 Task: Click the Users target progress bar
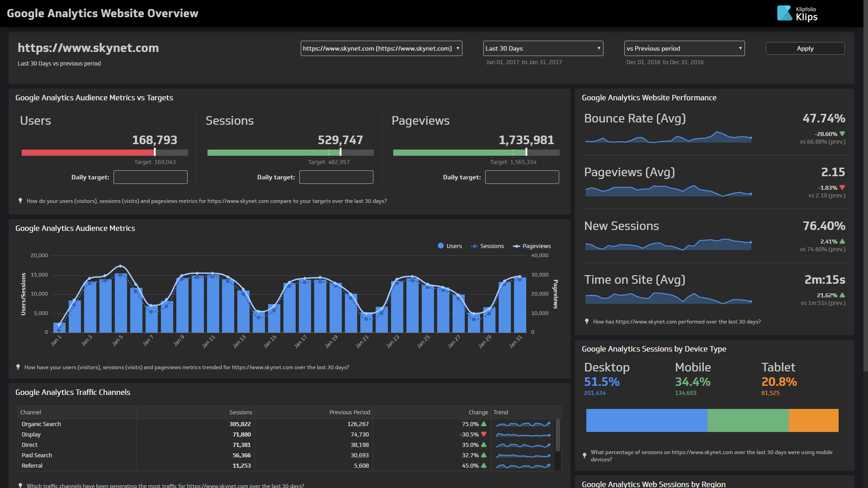[104, 153]
